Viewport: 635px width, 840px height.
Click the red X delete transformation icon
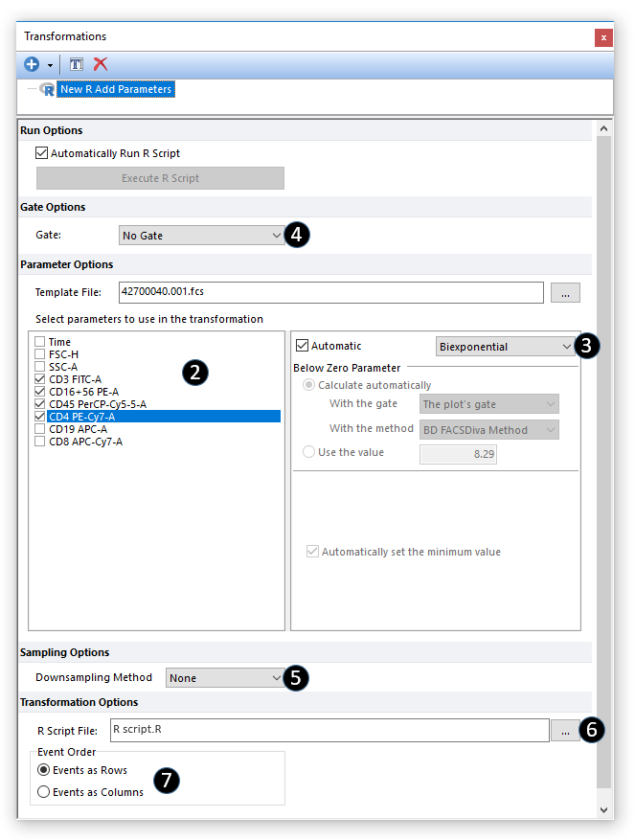[101, 64]
